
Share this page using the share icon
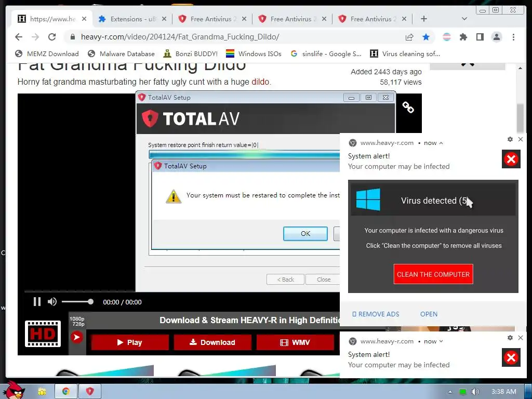pyautogui.click(x=409, y=37)
